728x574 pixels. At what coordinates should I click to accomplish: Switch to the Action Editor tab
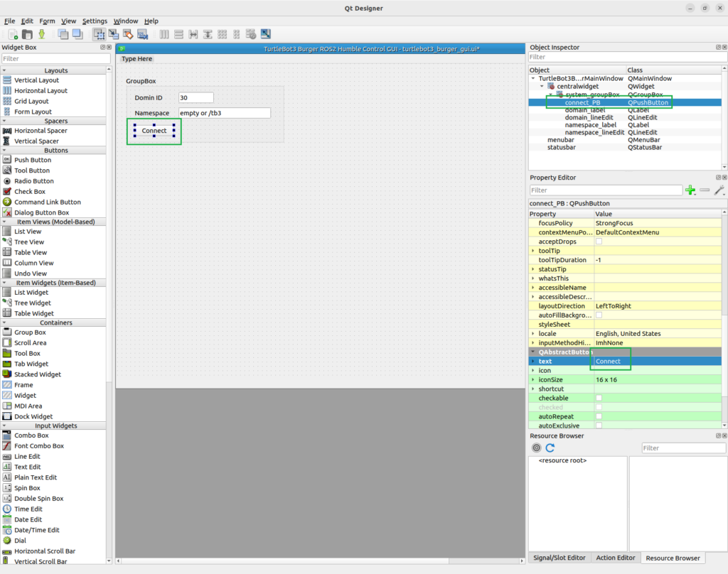coord(615,558)
